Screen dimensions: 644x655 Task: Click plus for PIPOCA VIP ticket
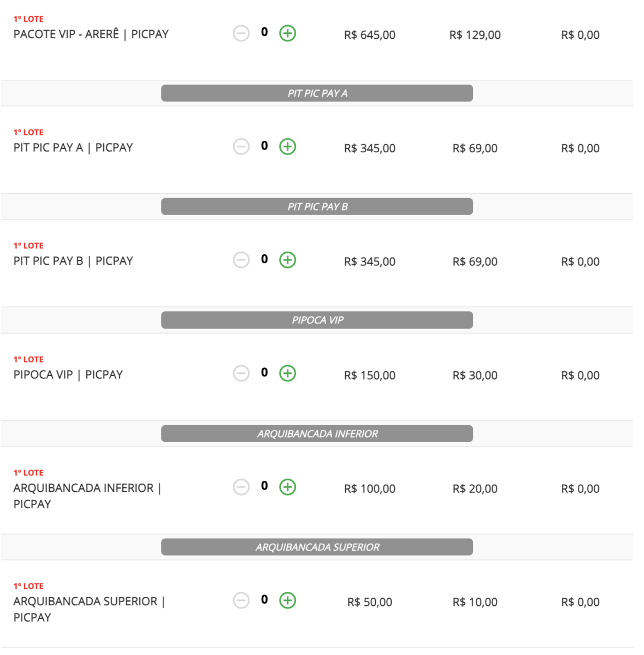point(287,373)
